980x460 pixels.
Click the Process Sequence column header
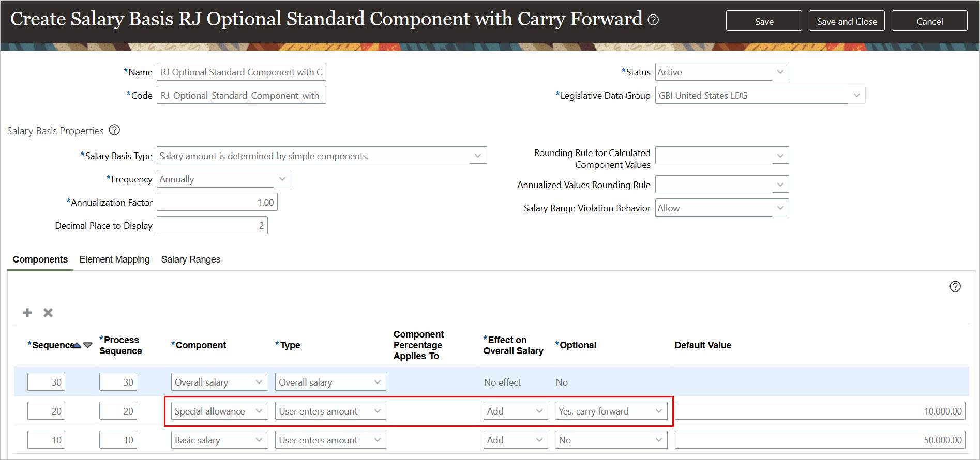[120, 345]
